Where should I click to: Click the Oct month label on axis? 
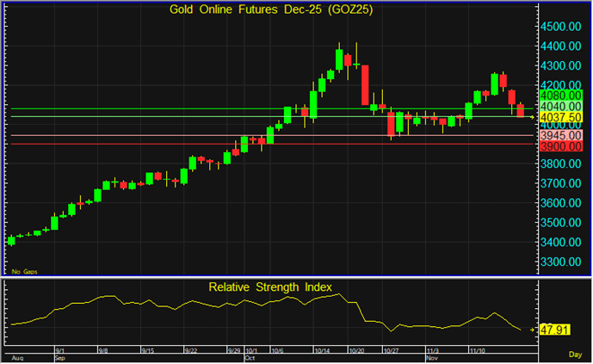[250, 358]
